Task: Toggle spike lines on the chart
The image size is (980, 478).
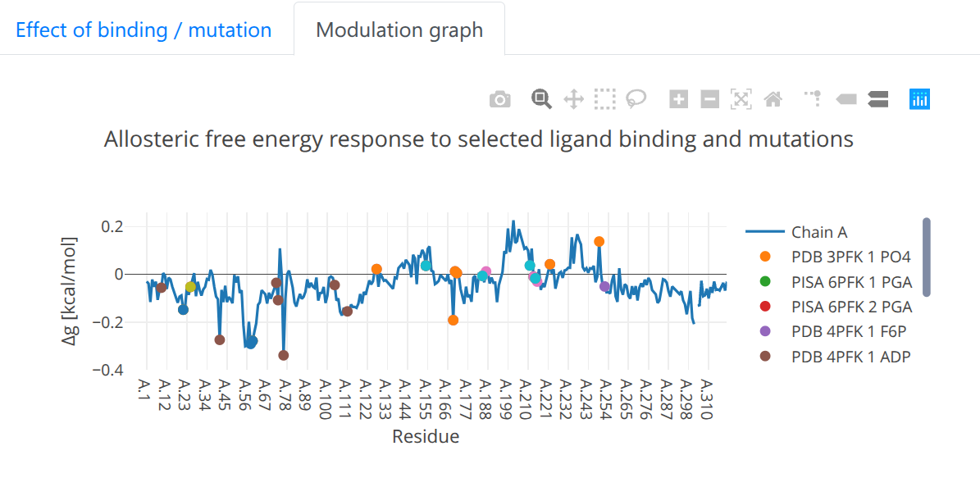Action: click(x=812, y=98)
